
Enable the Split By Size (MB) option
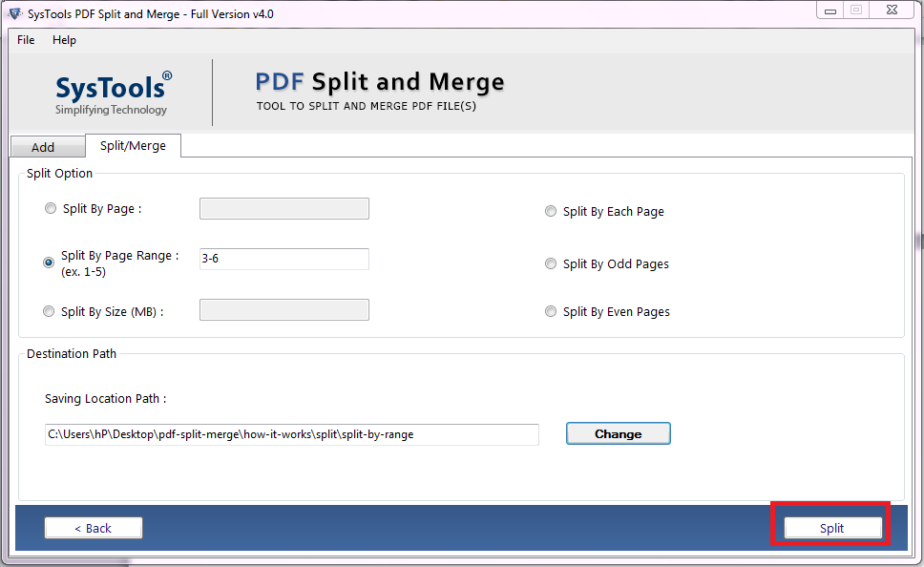tap(49, 312)
